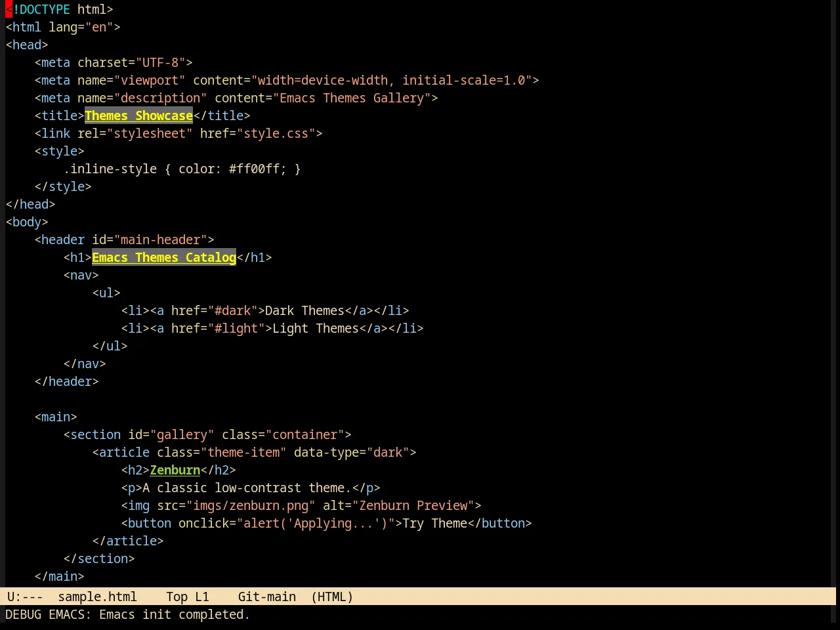Click the "#dark" href value
Viewport: 840px width, 630px height.
pos(232,310)
